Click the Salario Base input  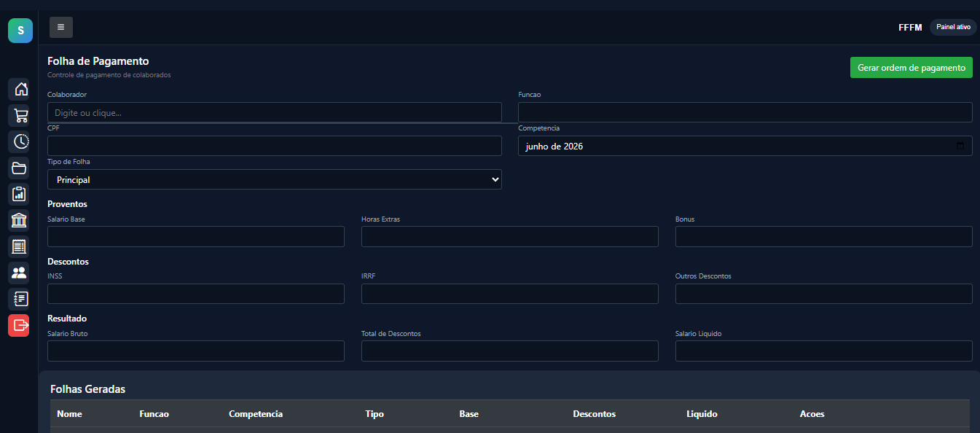[196, 236]
